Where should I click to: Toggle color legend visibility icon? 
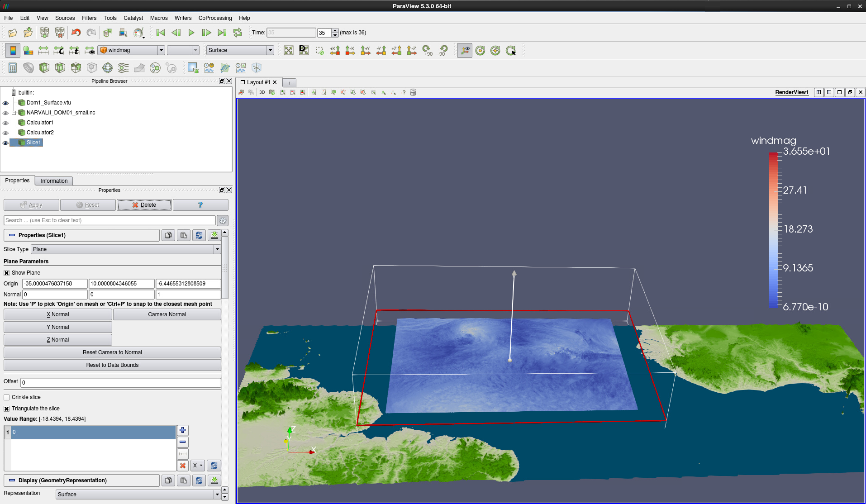pyautogui.click(x=13, y=50)
